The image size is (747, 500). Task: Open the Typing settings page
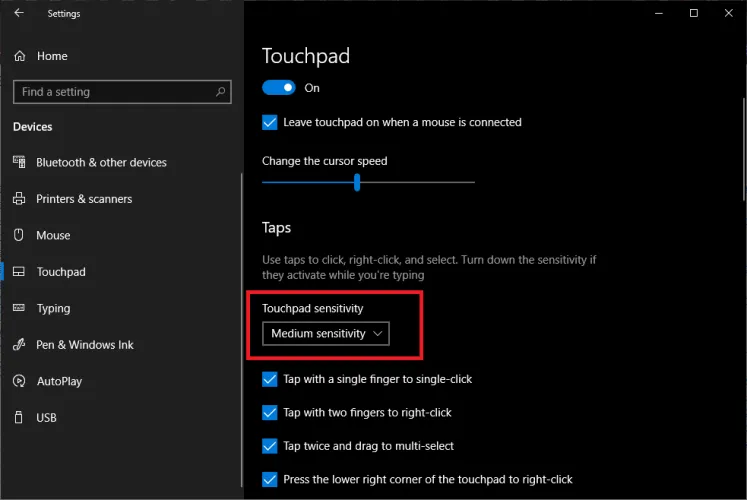54,308
